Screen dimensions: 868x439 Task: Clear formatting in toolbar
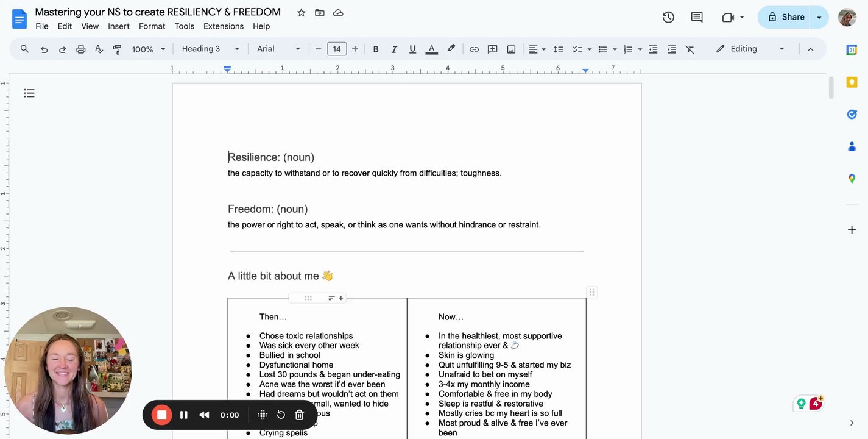tap(690, 49)
